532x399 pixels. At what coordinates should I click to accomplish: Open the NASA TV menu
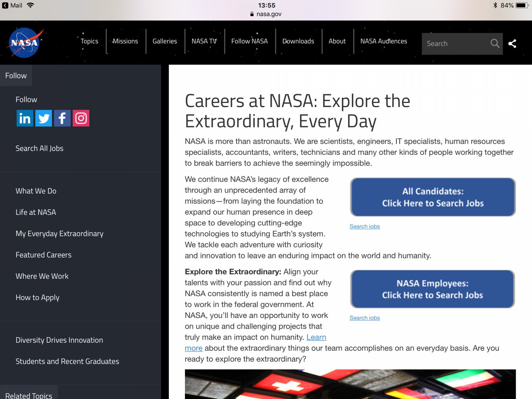tap(204, 41)
